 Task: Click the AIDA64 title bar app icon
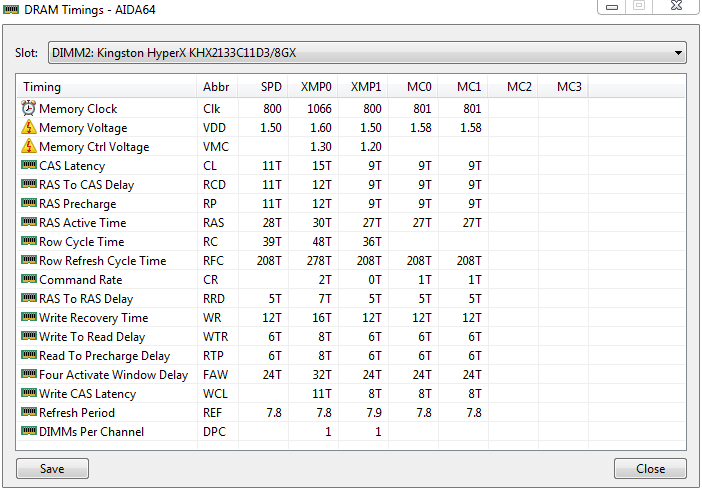pyautogui.click(x=12, y=9)
